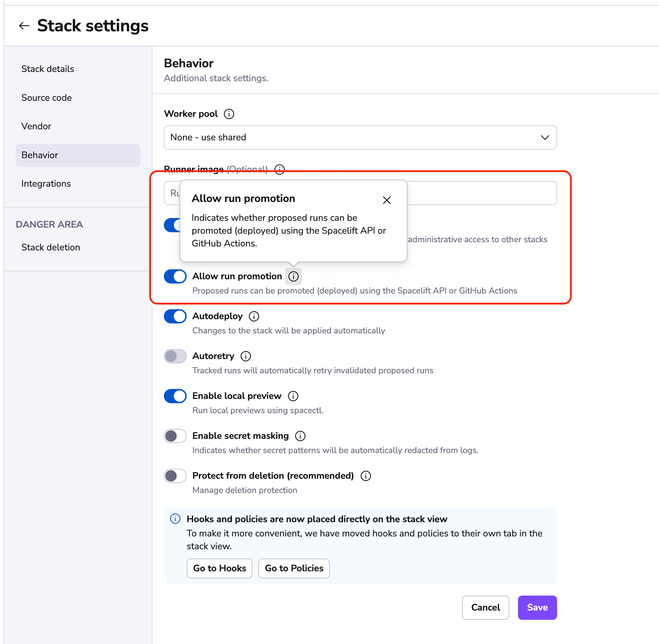Open the Vendor settings section
Image resolution: width=659 pixels, height=644 pixels.
point(36,126)
